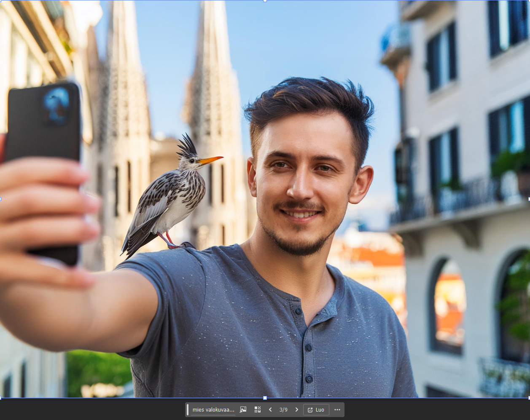Go to the next generated variation
530x420 pixels.
(297, 409)
